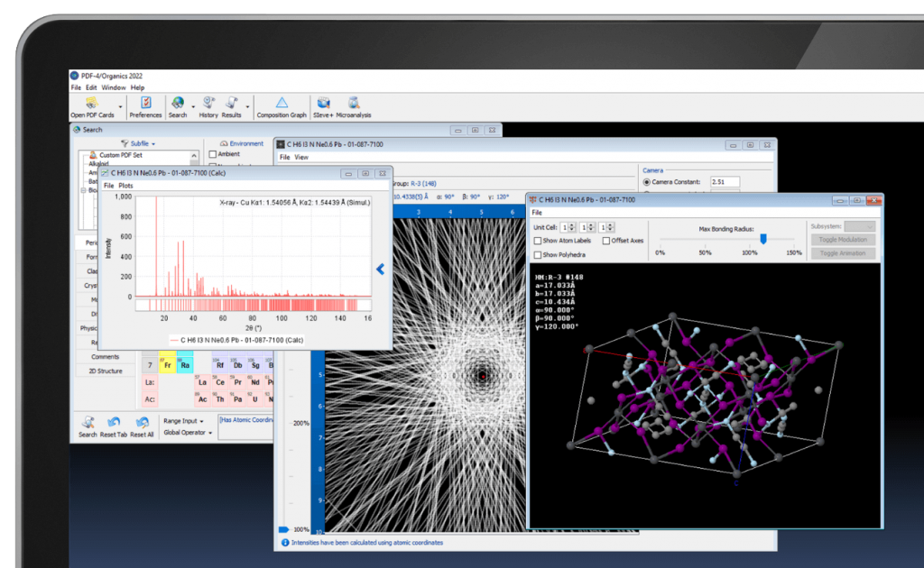Viewport: 924px width, 568px height.
Task: Enable Show Polyhedra checkbox
Action: point(538,255)
